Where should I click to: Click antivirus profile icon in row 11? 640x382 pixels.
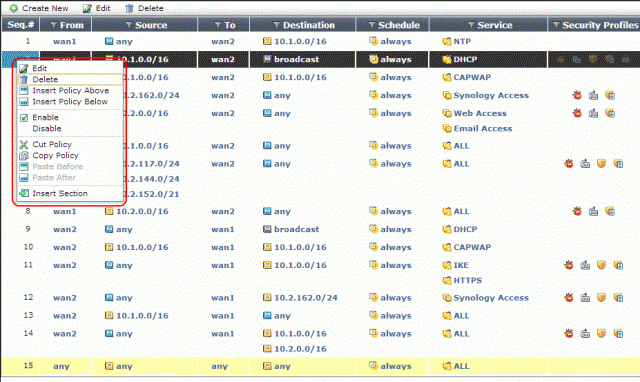click(569, 265)
